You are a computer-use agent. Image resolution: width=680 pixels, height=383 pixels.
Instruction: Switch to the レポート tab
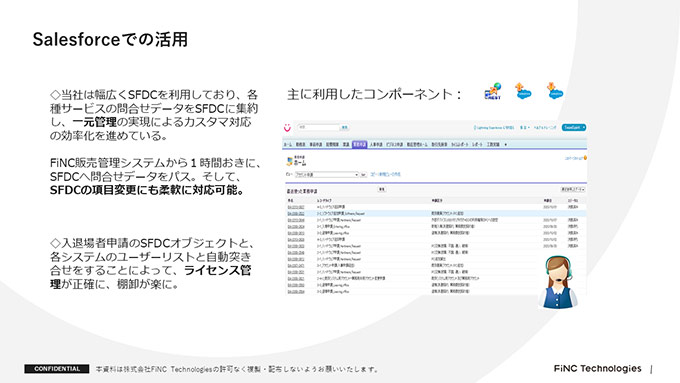coord(477,144)
